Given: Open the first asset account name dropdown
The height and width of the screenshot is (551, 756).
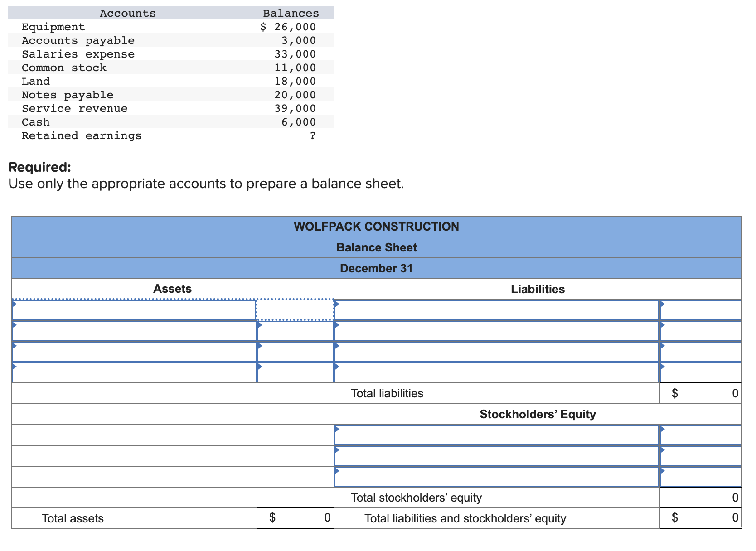Looking at the screenshot, I should pyautogui.click(x=134, y=310).
